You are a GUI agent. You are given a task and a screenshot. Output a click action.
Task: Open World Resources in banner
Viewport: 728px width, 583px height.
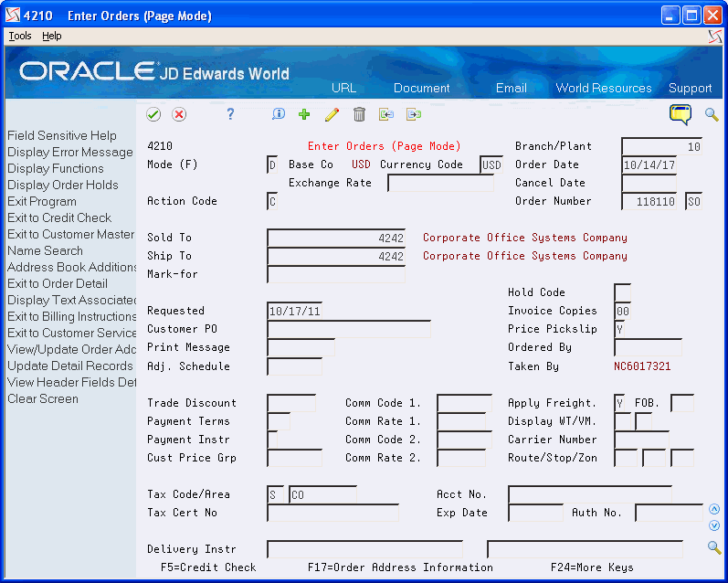604,89
